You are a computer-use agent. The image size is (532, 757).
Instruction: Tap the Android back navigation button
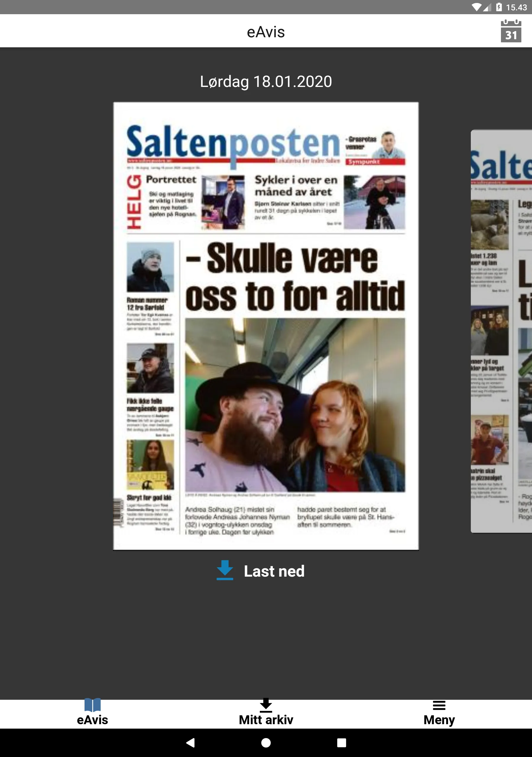(x=191, y=743)
